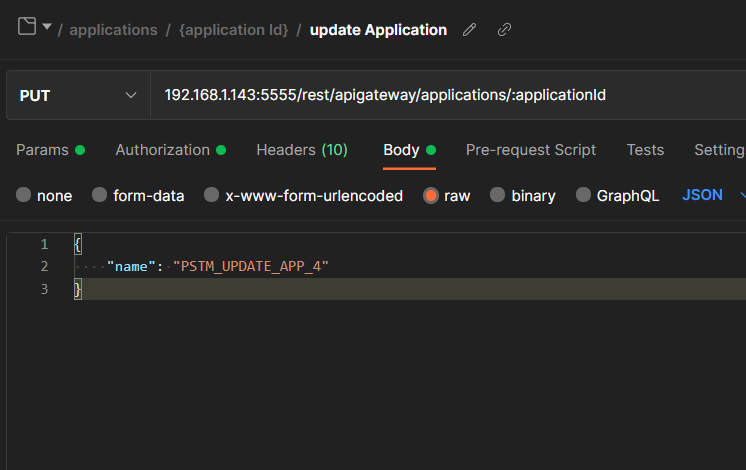
Task: Click the collection folder icon in breadcrumb
Action: point(27,27)
